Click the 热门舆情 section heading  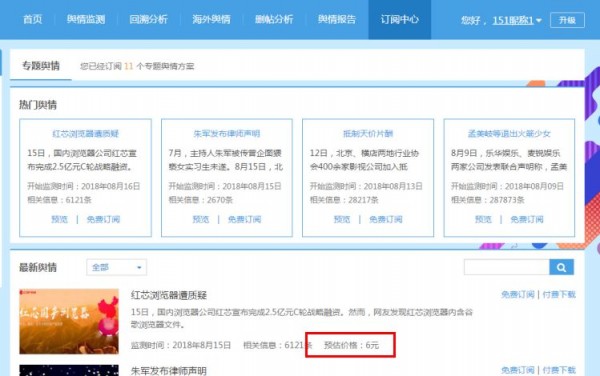pyautogui.click(x=38, y=105)
